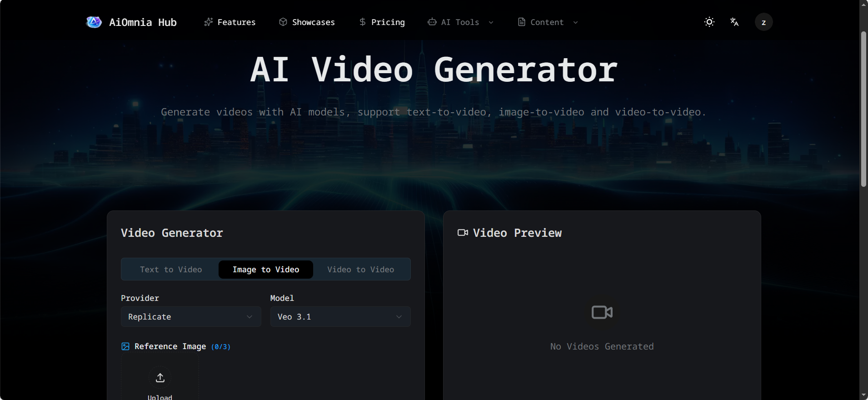Expand the Content menu chevron
Image resolution: width=868 pixels, height=400 pixels.
coord(575,22)
